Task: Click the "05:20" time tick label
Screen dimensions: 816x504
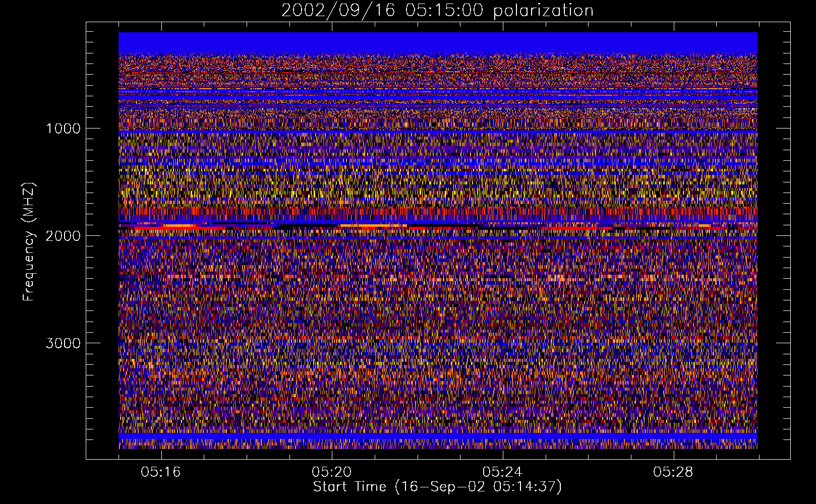Action: (x=331, y=472)
